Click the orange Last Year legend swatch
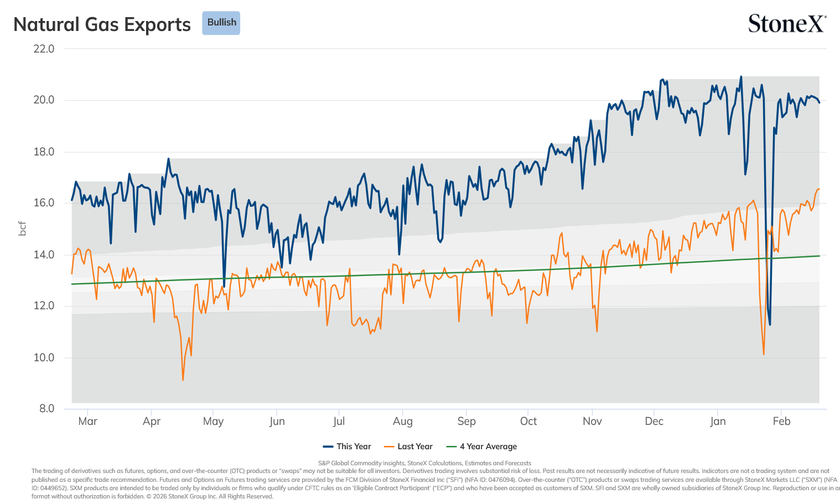This screenshot has height=504, width=840. (389, 446)
